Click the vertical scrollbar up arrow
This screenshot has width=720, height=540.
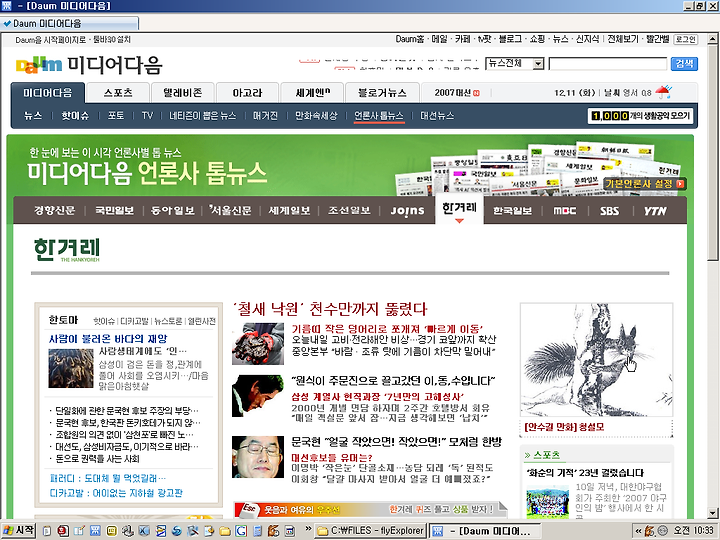point(712,39)
